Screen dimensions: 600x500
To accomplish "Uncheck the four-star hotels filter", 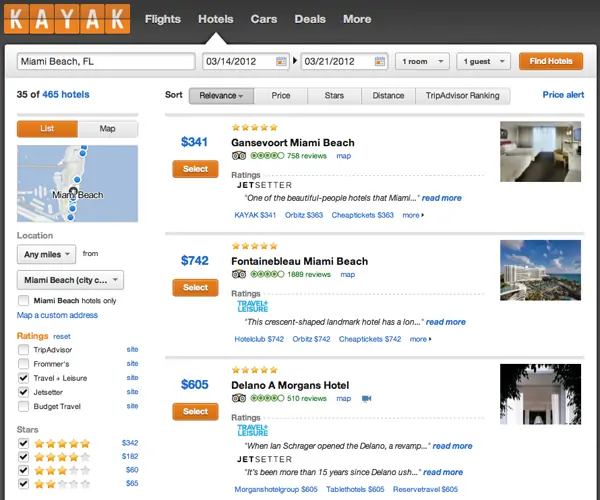I will (x=23, y=457).
